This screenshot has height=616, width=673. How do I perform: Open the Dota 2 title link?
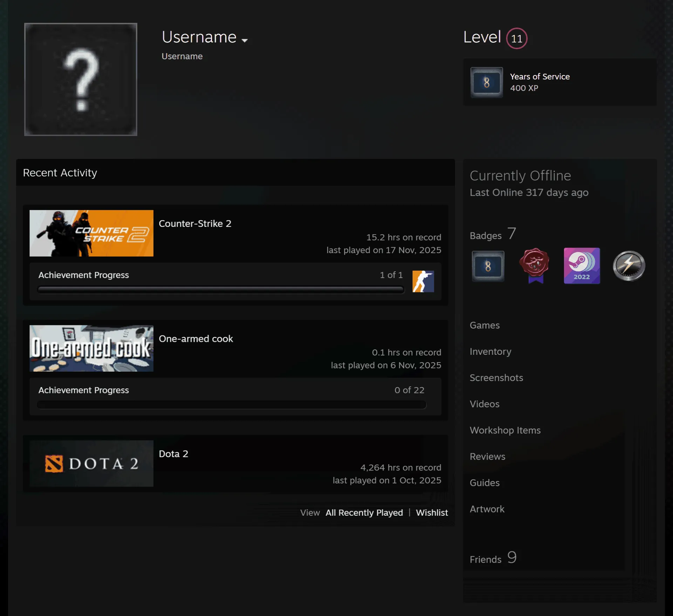[x=174, y=454]
